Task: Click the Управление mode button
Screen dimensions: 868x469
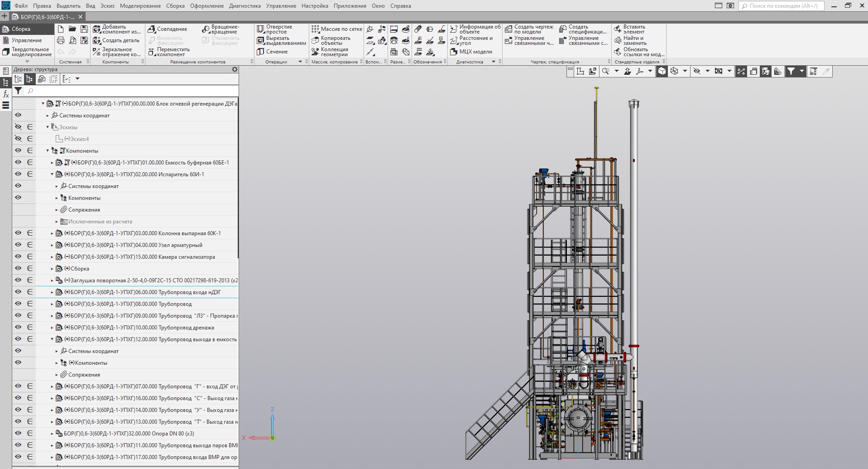Action: coord(26,40)
